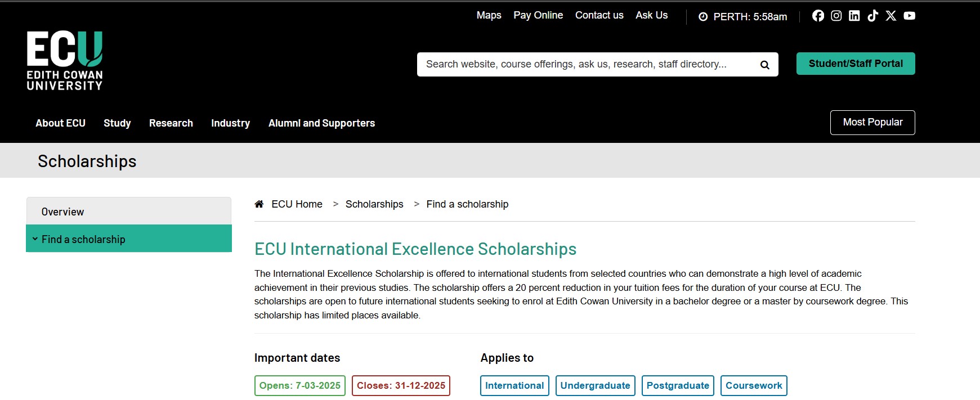Open Alumni and Supporters menu
Viewport: 980px width, 400px height.
321,123
